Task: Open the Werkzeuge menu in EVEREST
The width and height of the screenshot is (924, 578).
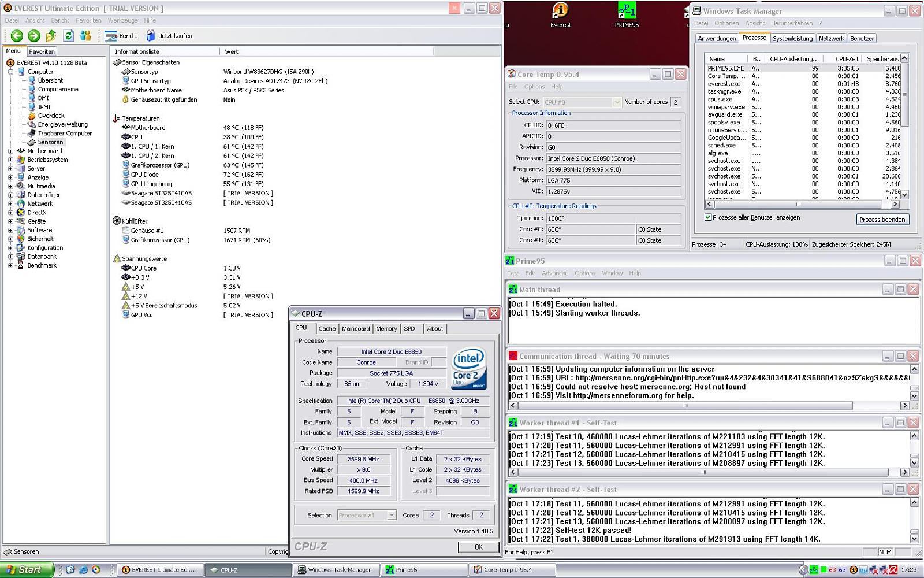Action: click(x=123, y=20)
